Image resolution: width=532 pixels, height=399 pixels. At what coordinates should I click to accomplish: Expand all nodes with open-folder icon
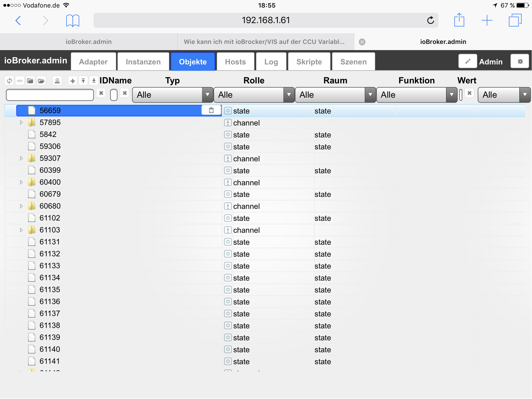pos(41,81)
